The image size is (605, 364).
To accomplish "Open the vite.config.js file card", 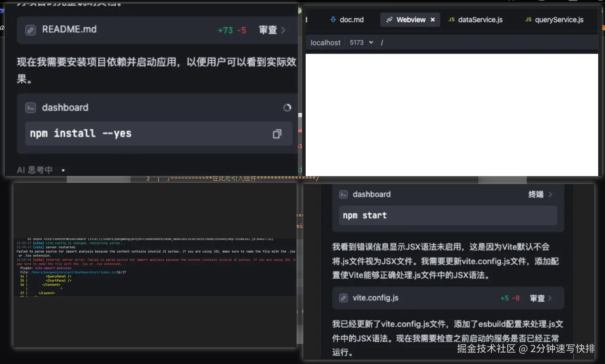I will pyautogui.click(x=448, y=298).
